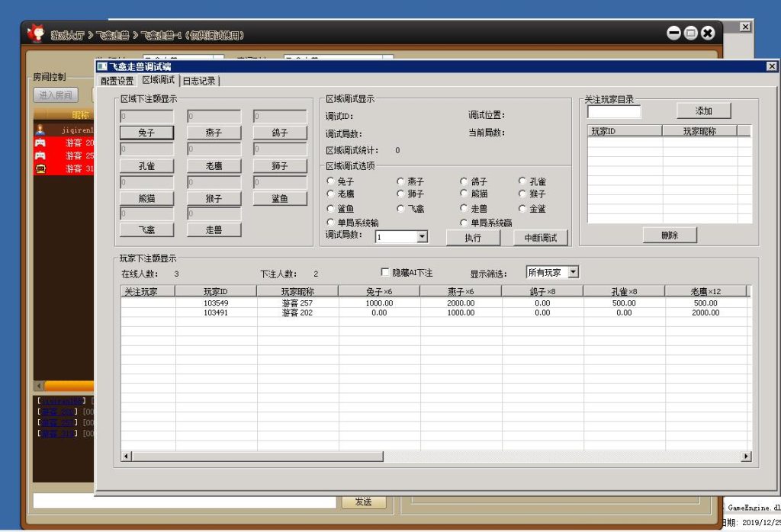
Task: Minimize the game hall window with round button
Action: 673,33
